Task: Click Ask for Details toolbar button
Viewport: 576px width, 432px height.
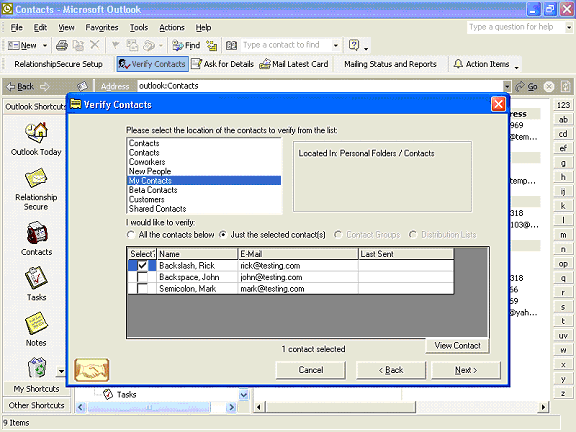Action: [x=223, y=64]
